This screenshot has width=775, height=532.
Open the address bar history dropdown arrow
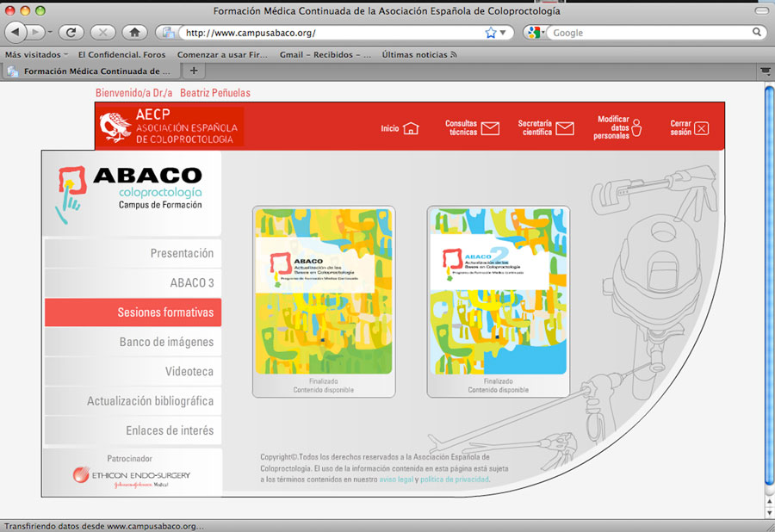point(503,33)
